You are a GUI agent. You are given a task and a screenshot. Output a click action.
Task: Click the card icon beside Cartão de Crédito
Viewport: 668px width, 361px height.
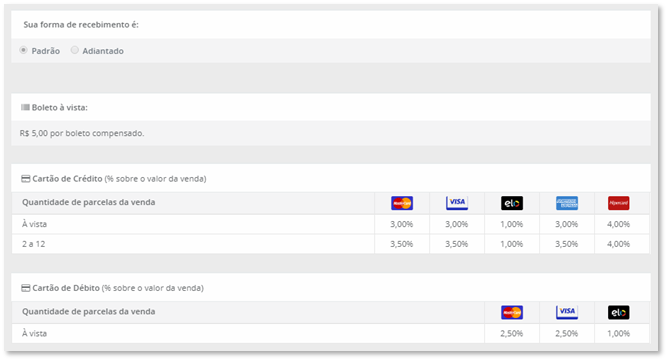click(x=26, y=179)
